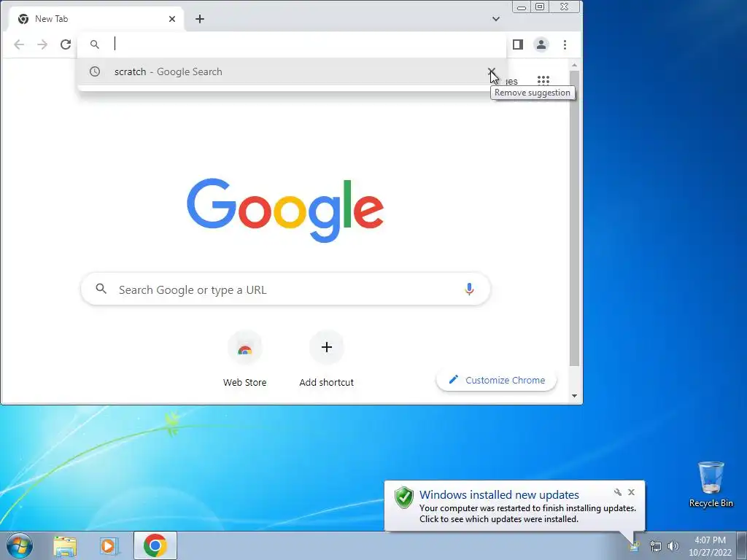The image size is (747, 560).
Task: Click the Show desktop strip
Action: pyautogui.click(x=742, y=545)
